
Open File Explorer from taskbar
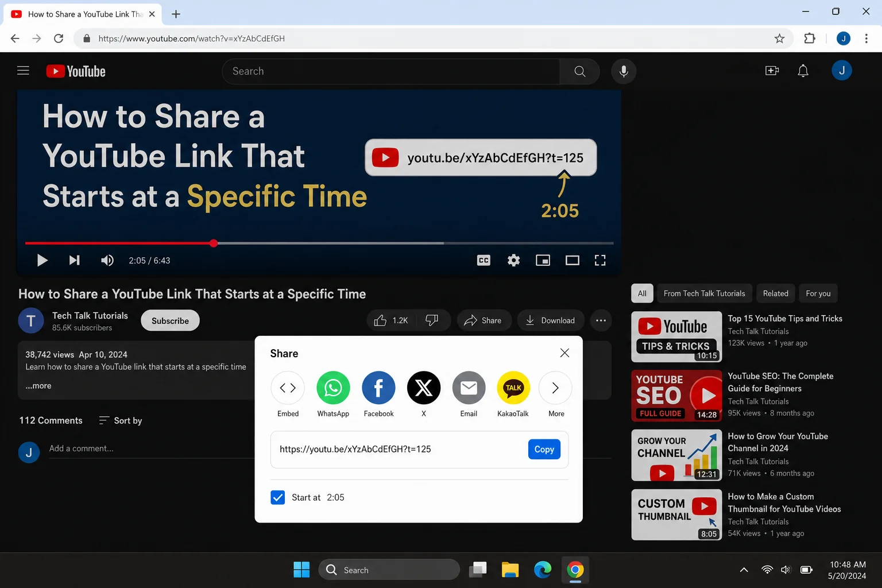click(510, 570)
